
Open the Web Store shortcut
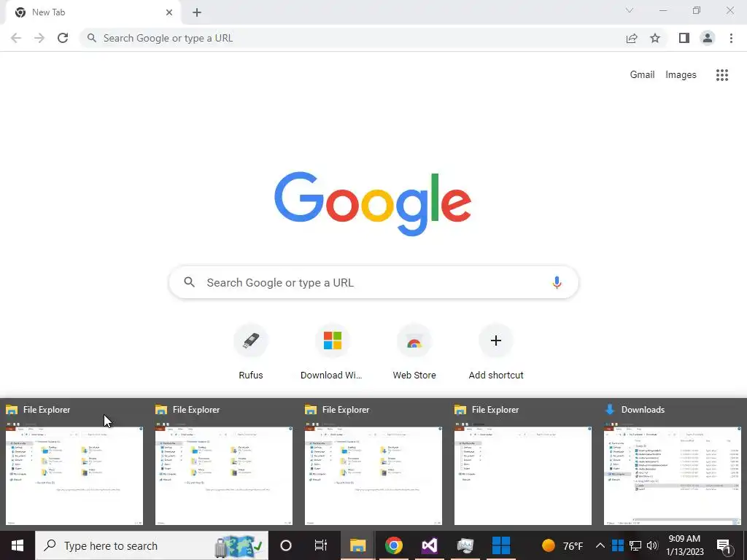click(x=414, y=352)
